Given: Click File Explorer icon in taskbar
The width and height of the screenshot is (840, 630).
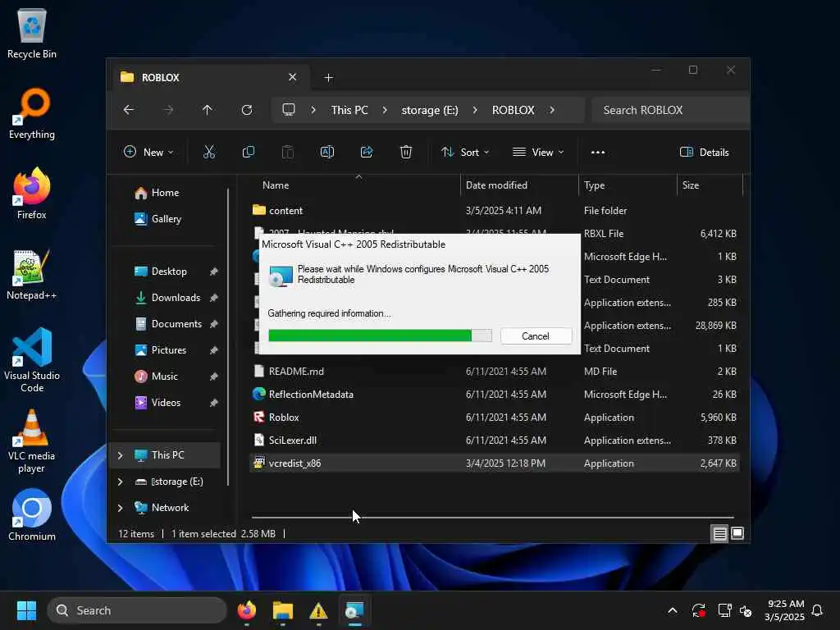Looking at the screenshot, I should tap(283, 610).
